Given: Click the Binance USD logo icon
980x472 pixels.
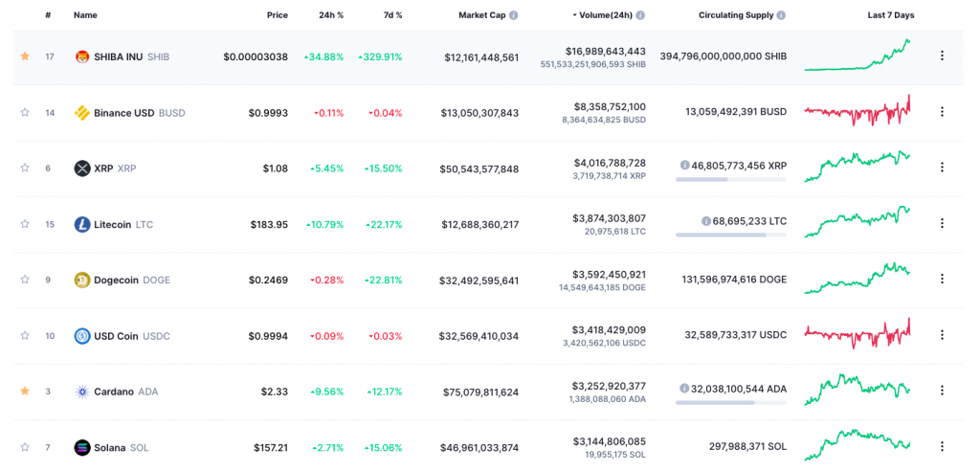Looking at the screenshot, I should 82,113.
